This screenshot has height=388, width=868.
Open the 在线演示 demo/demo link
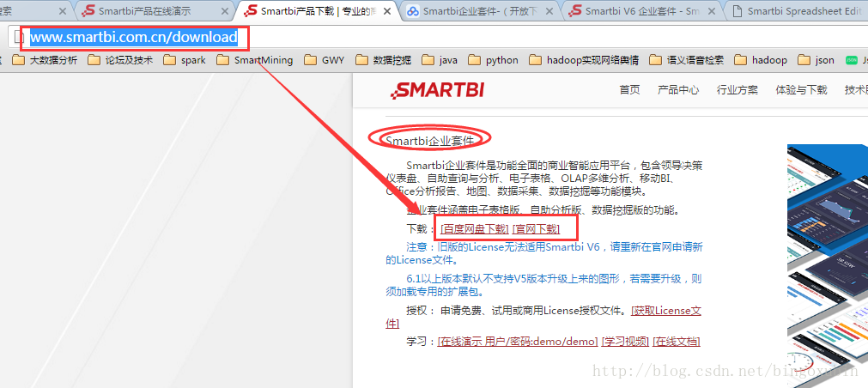coord(518,342)
